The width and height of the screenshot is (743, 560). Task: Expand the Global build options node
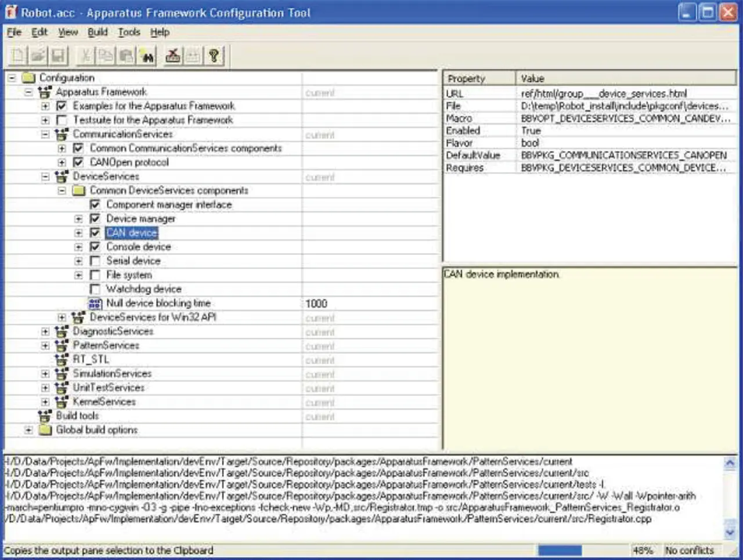[28, 430]
